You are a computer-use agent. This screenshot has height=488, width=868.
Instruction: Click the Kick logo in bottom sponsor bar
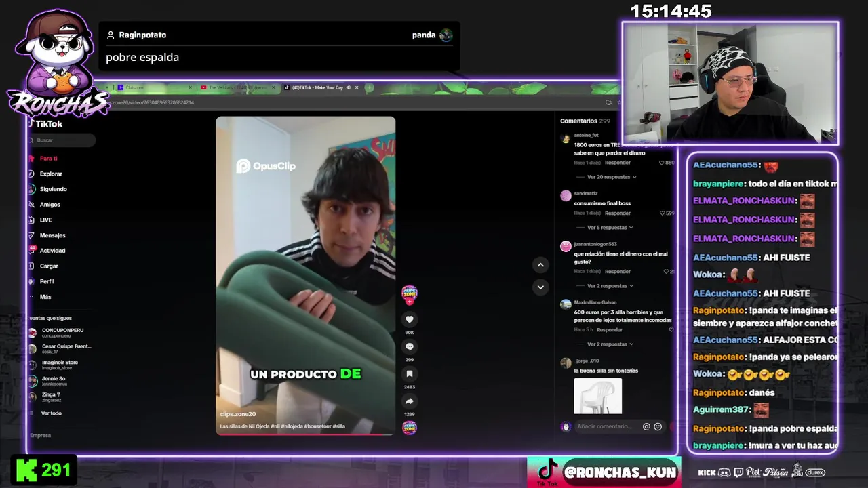[x=707, y=472]
